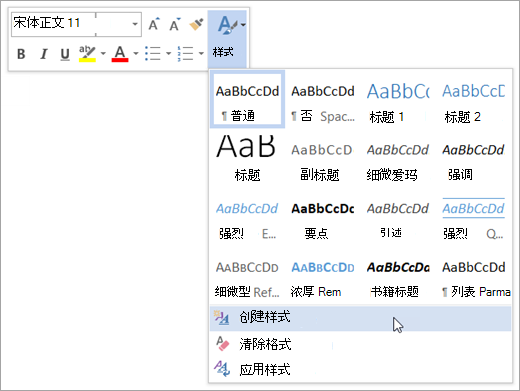Click the 应用样式 apply-style icon
This screenshot has width=520, height=391.
[222, 369]
